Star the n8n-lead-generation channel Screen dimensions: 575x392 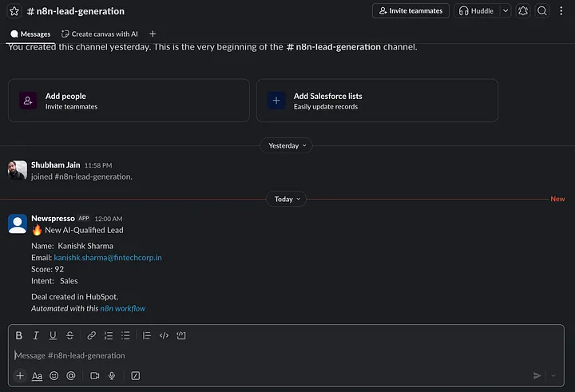[14, 11]
